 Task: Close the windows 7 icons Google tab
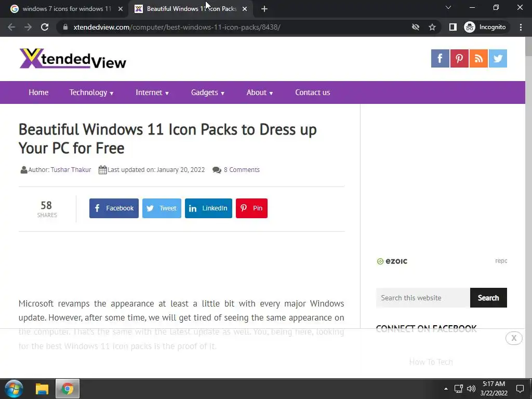121,9
